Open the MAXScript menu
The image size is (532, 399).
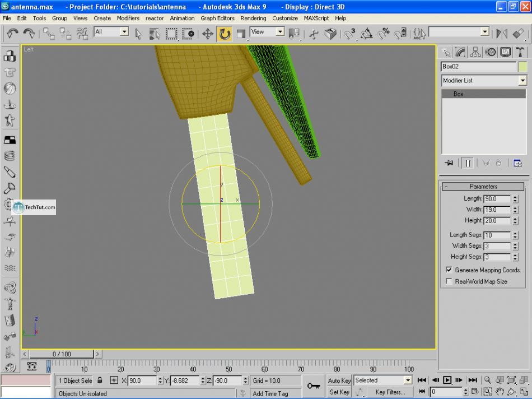pyautogui.click(x=316, y=18)
